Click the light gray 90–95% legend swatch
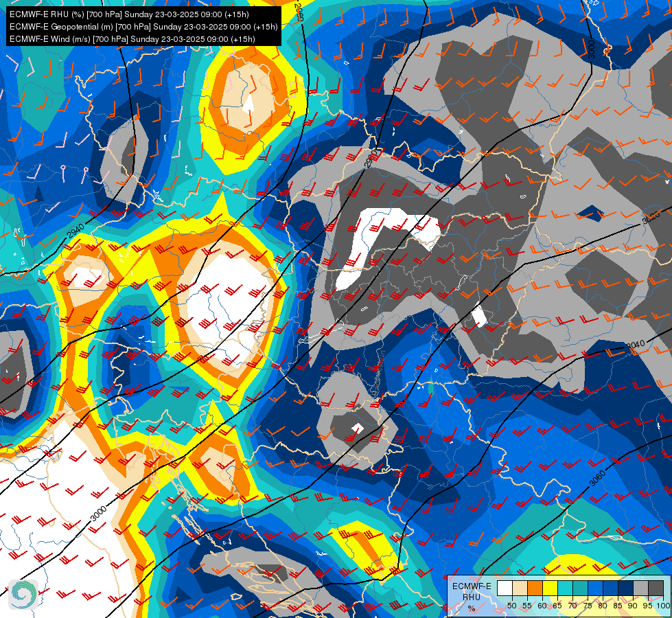672x618 pixels. [641, 588]
